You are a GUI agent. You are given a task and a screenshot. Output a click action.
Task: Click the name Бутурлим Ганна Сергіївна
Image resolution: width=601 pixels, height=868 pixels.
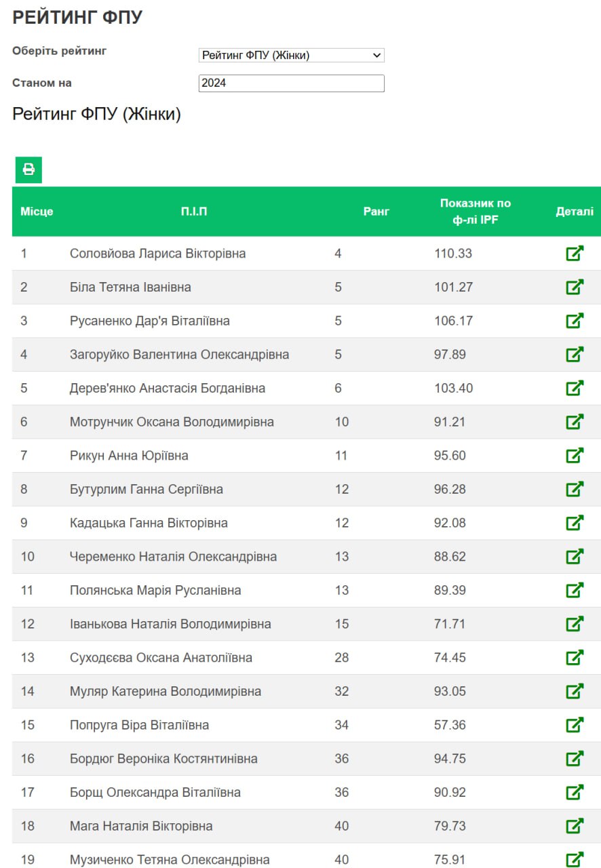click(x=147, y=489)
